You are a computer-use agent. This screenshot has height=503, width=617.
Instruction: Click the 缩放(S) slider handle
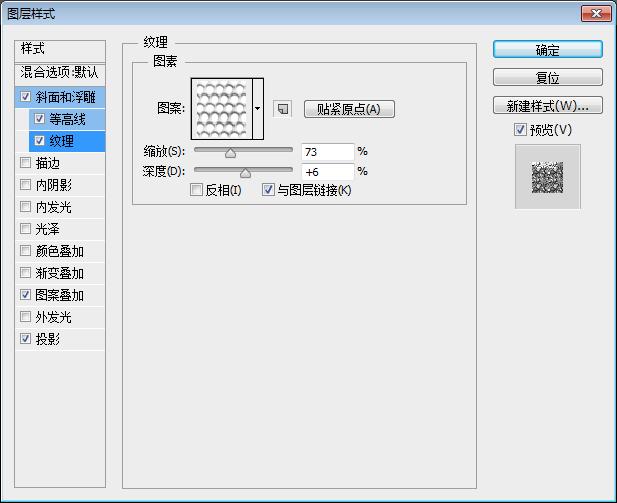click(231, 153)
